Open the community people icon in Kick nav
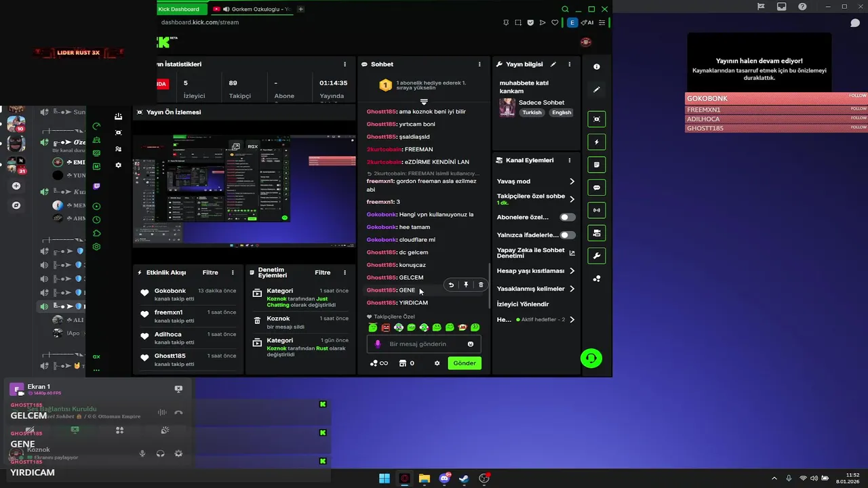Image resolution: width=868 pixels, height=488 pixels. (x=119, y=149)
